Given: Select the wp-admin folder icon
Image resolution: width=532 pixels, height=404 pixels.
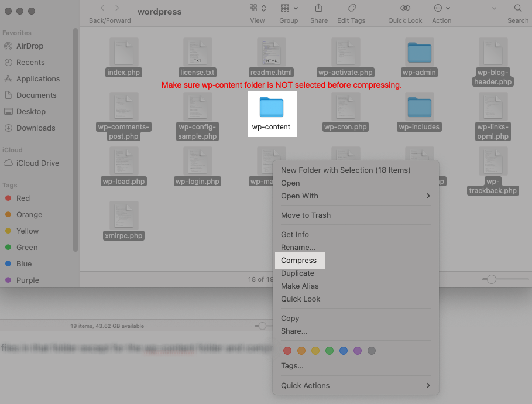Looking at the screenshot, I should [x=420, y=52].
